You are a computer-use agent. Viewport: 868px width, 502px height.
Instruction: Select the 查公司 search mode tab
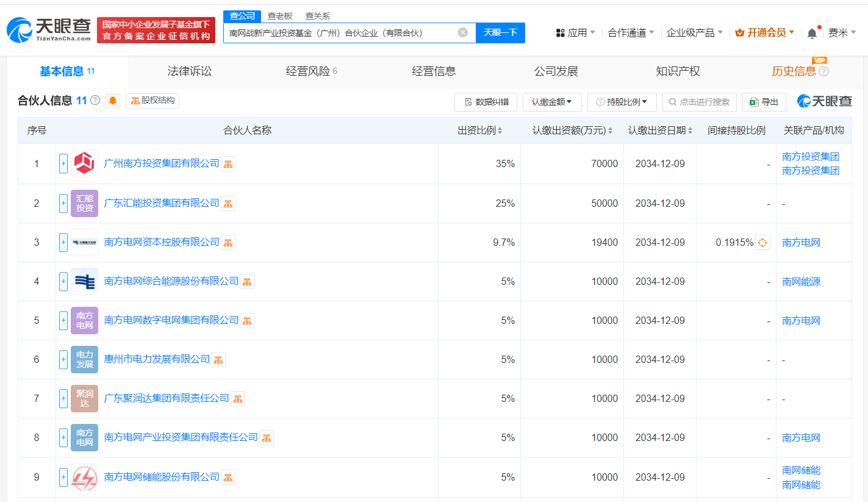point(242,16)
